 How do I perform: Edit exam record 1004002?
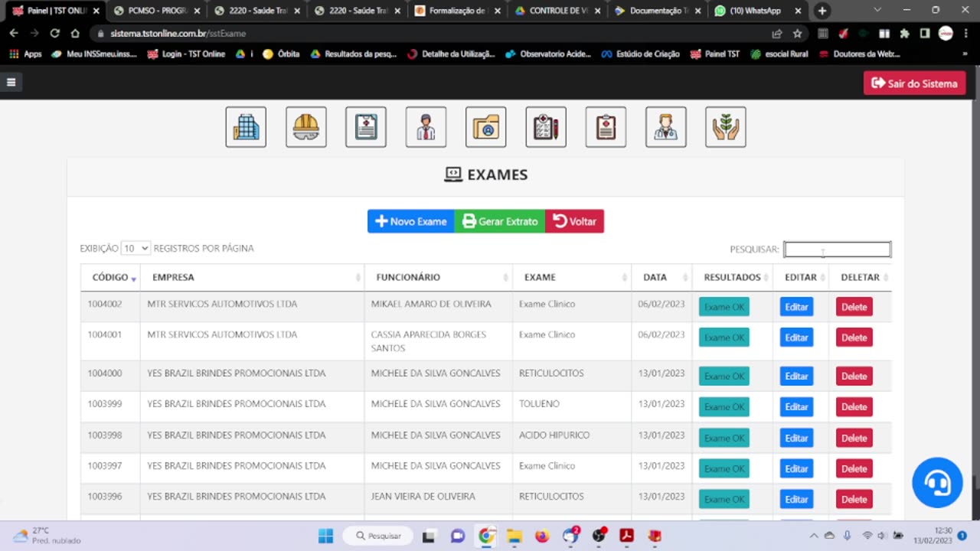click(796, 307)
